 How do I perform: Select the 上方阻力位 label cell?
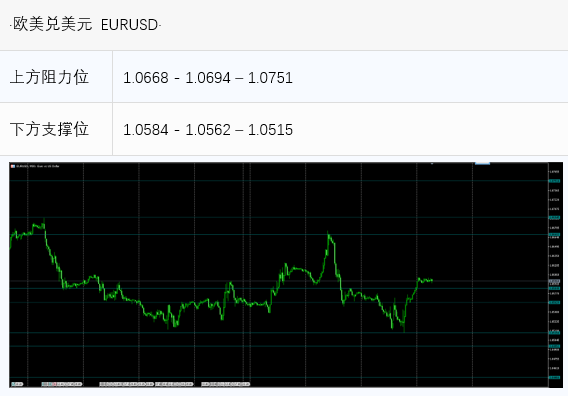pos(56,77)
